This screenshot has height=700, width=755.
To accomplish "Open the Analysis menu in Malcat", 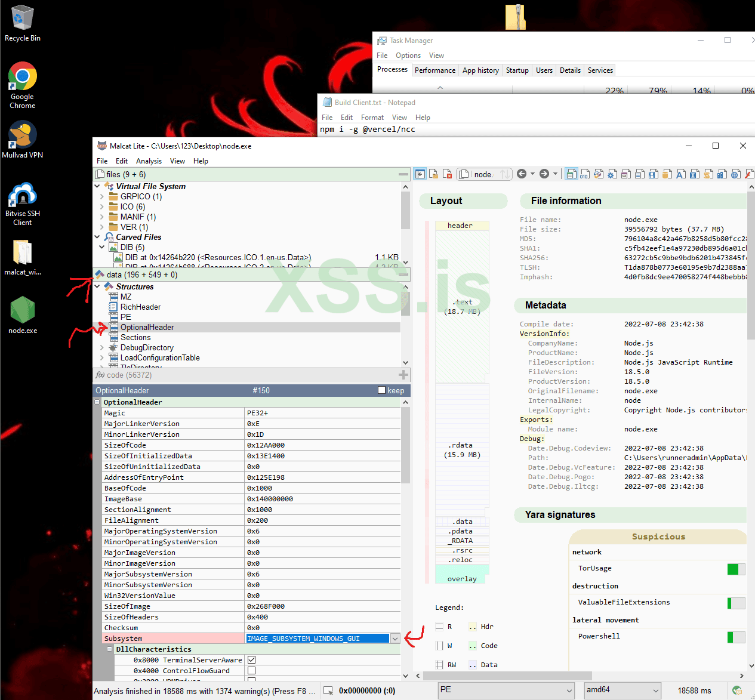I will coord(149,161).
